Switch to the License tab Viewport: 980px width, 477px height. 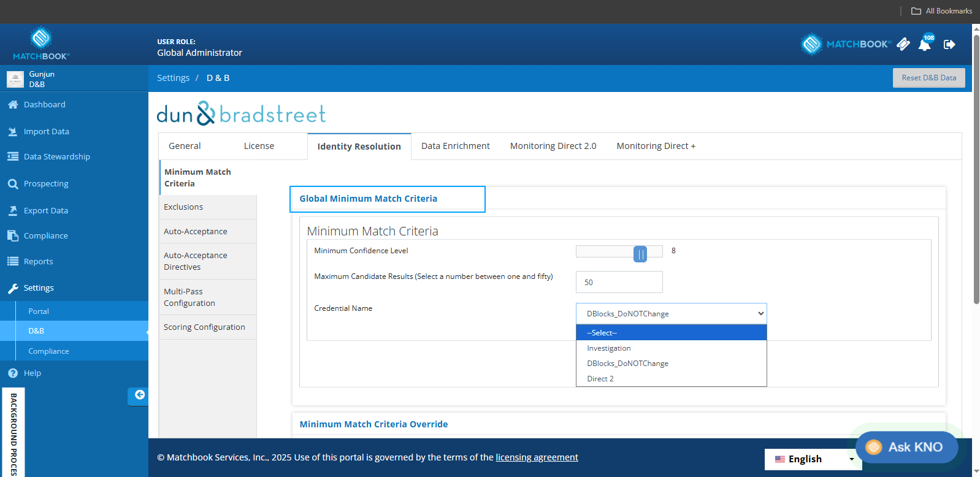click(x=259, y=147)
